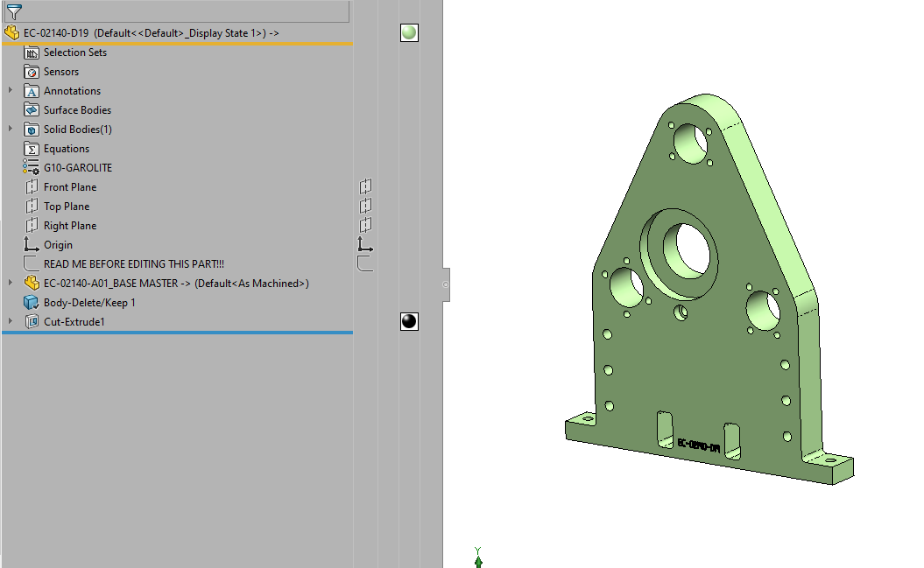Click the Body-Delete/Keep 1 feature icon
Viewport: 924px width, 568px height.
tap(32, 303)
